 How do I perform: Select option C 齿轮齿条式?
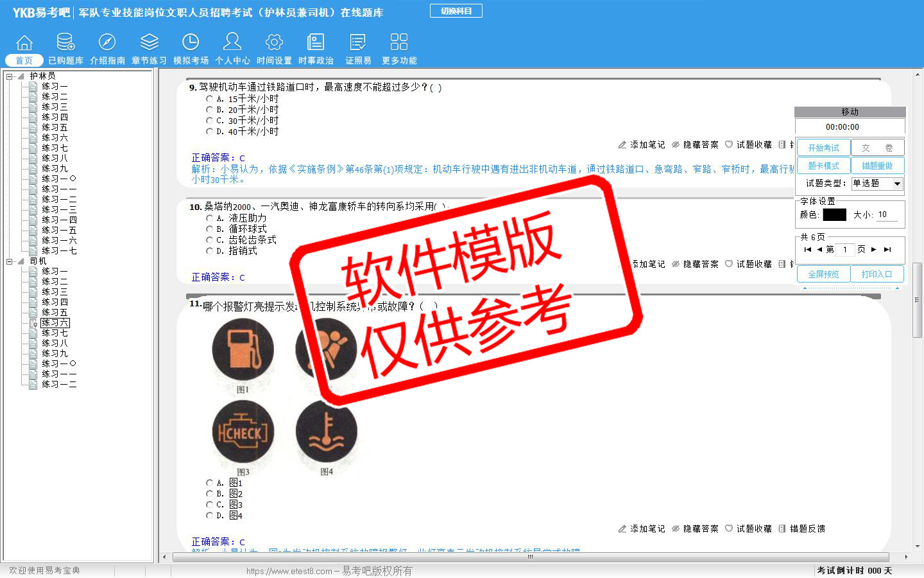click(x=209, y=240)
